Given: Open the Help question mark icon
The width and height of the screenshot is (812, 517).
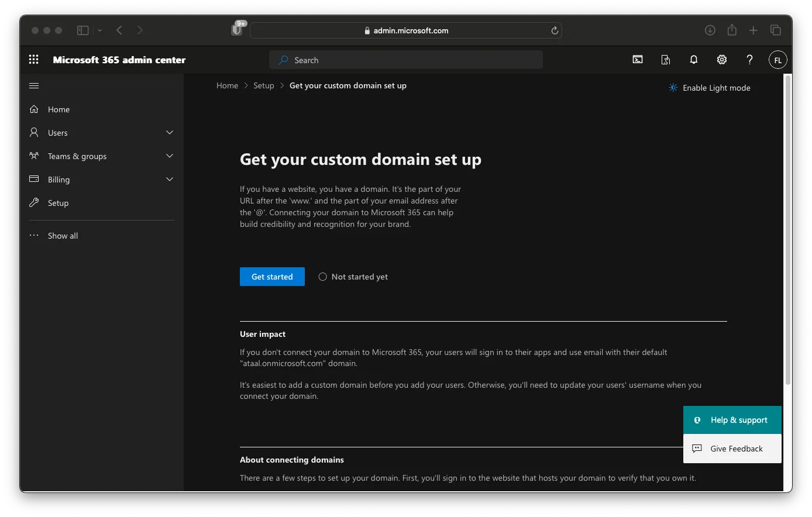Looking at the screenshot, I should [749, 60].
